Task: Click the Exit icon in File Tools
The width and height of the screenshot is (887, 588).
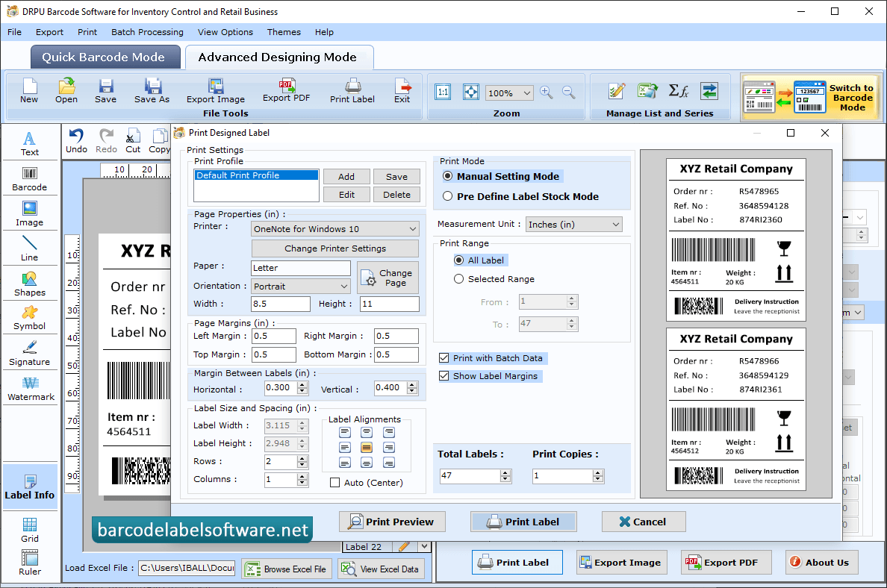Action: (402, 91)
